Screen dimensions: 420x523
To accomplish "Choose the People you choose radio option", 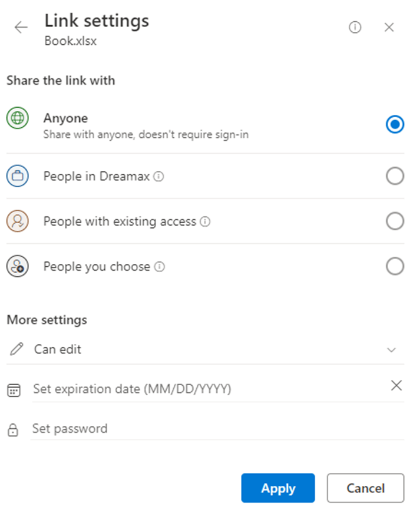I will coord(395,266).
